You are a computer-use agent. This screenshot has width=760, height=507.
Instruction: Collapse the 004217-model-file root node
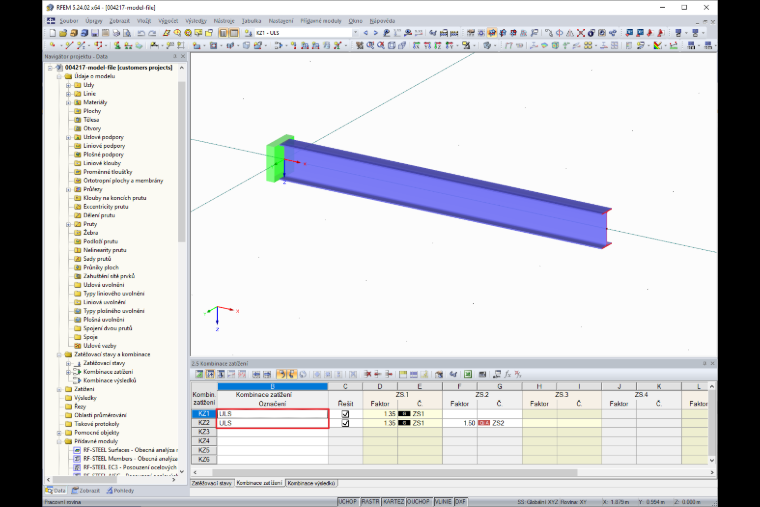pos(50,68)
